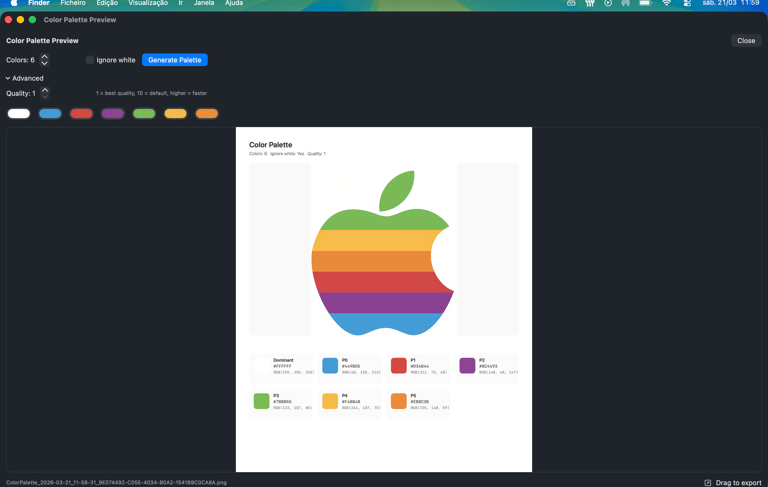Select the blue palette pill
The width and height of the screenshot is (768, 487).
[50, 114]
